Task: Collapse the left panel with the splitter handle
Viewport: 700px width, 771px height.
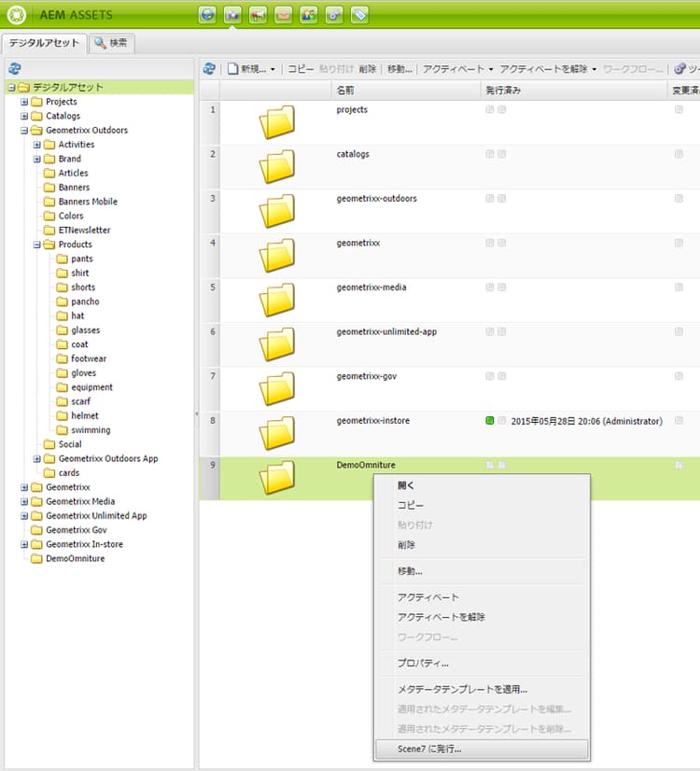Action: coord(197,414)
